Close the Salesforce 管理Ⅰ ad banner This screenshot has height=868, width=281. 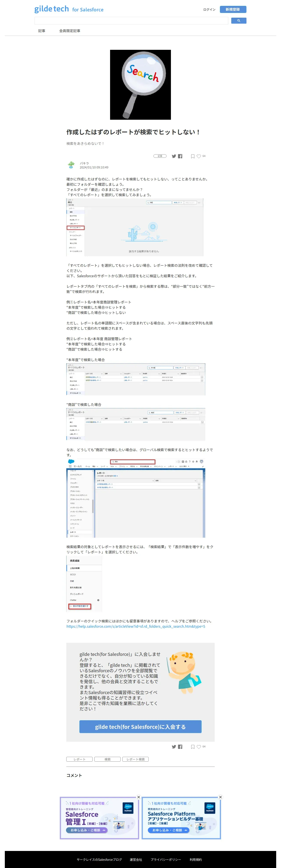point(138,797)
